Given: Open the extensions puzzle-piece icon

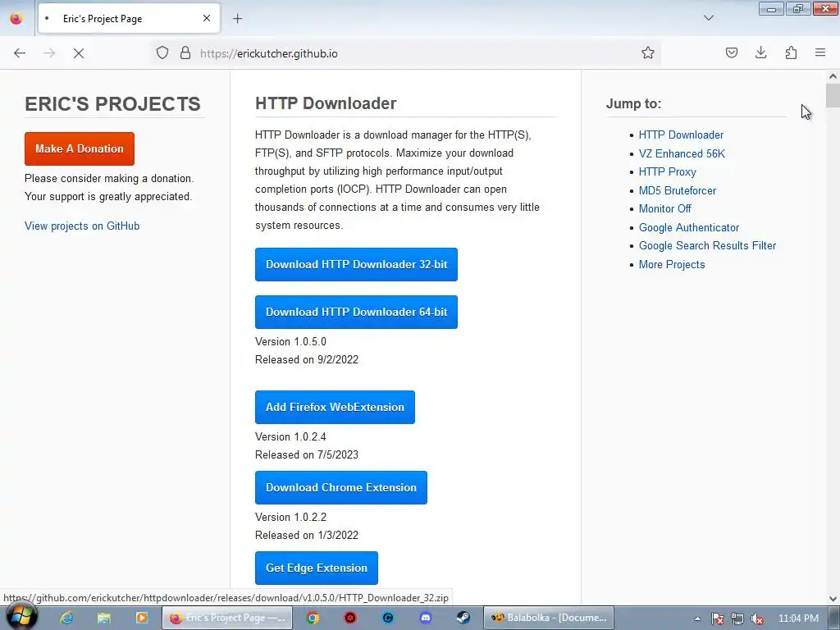Looking at the screenshot, I should (x=791, y=53).
